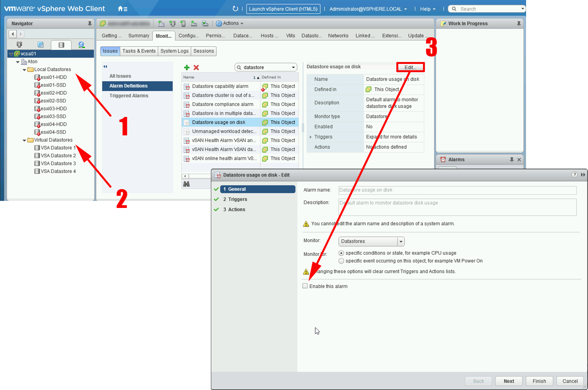The width and height of the screenshot is (588, 390).
Task: Open the Getting Started tab
Action: pos(111,36)
